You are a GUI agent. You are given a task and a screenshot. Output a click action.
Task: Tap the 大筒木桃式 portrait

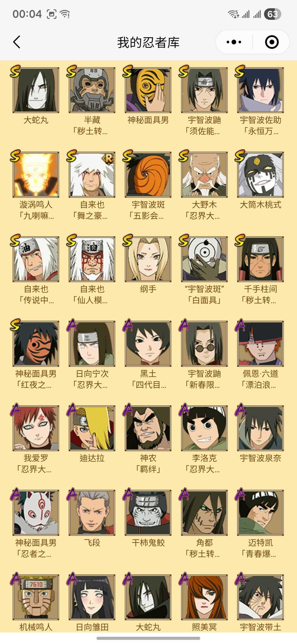(x=260, y=174)
